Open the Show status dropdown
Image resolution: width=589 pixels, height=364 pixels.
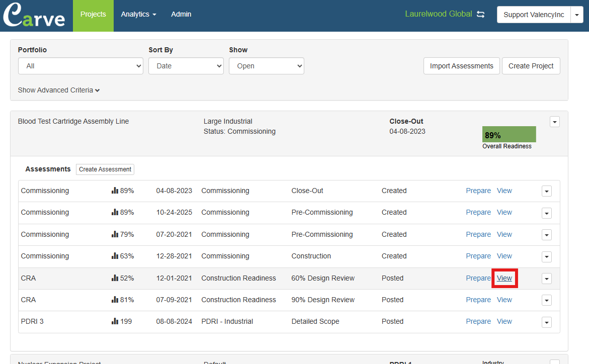point(266,66)
